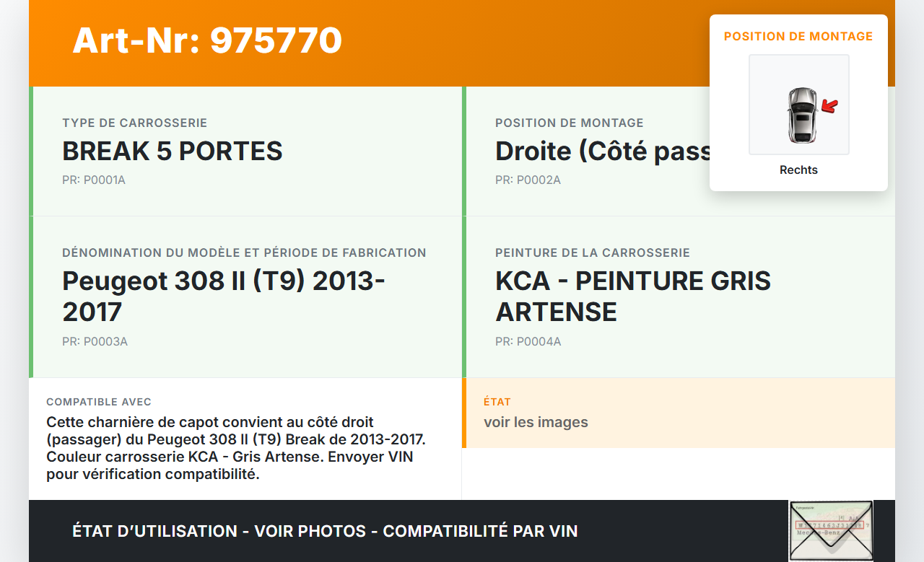Click the hood hinge compatibility description text
The width and height of the screenshot is (924, 562).
230,448
